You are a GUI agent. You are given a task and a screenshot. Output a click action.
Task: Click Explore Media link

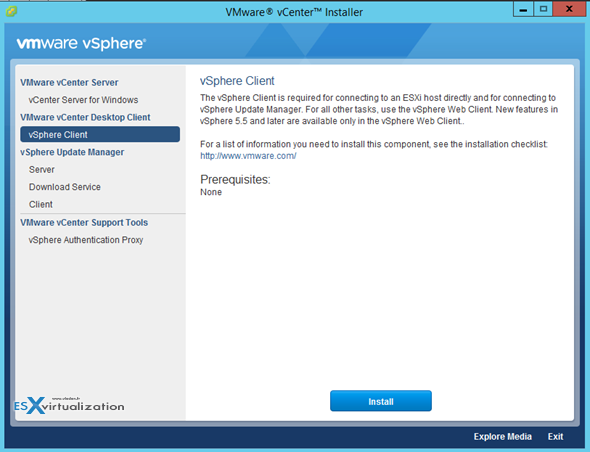[x=502, y=436]
